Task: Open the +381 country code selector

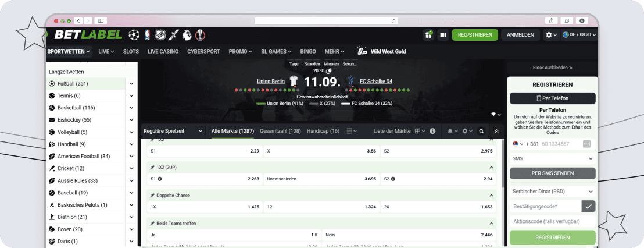Action: pos(525,144)
